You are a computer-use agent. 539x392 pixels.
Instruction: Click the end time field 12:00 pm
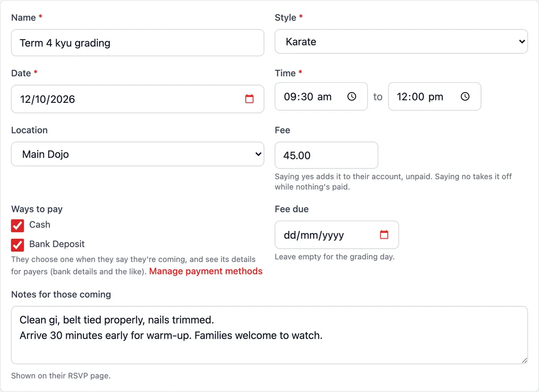click(435, 96)
